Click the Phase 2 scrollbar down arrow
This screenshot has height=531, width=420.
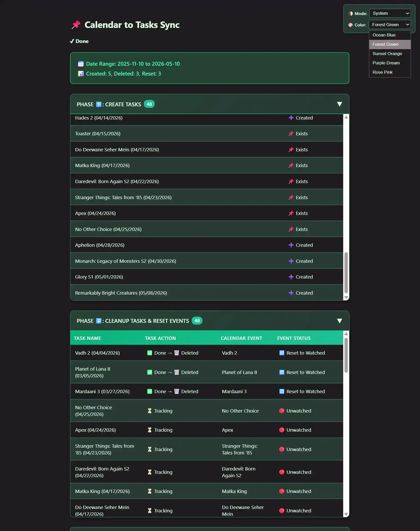[346, 514]
